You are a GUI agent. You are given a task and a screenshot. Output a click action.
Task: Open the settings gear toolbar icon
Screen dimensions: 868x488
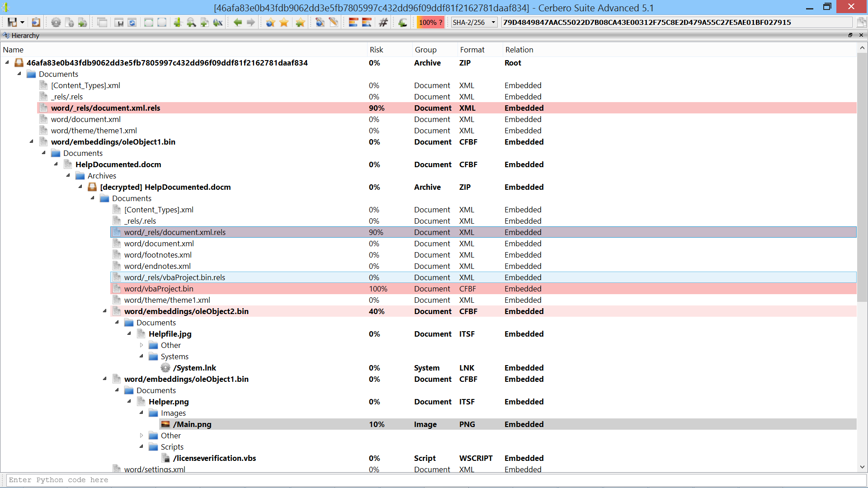[56, 22]
